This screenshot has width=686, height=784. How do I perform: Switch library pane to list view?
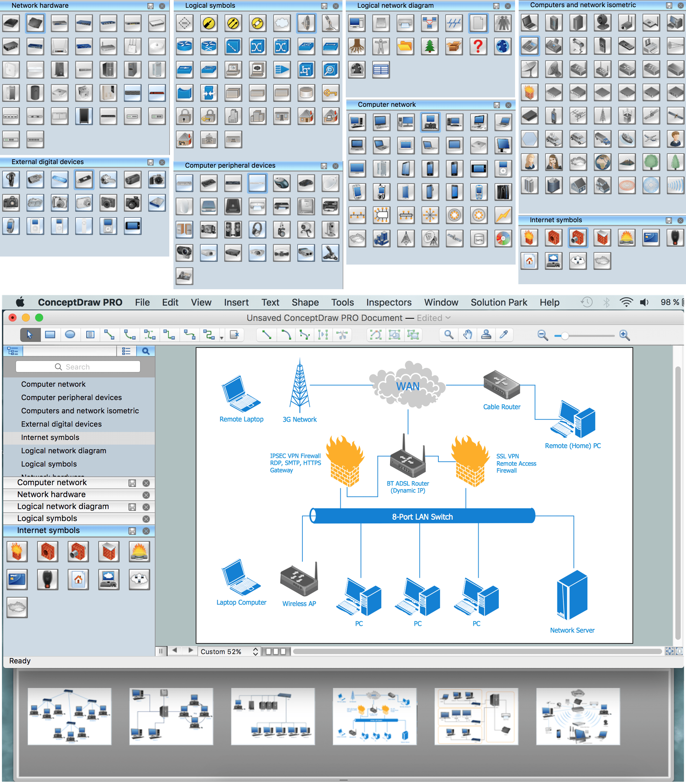coord(126,351)
